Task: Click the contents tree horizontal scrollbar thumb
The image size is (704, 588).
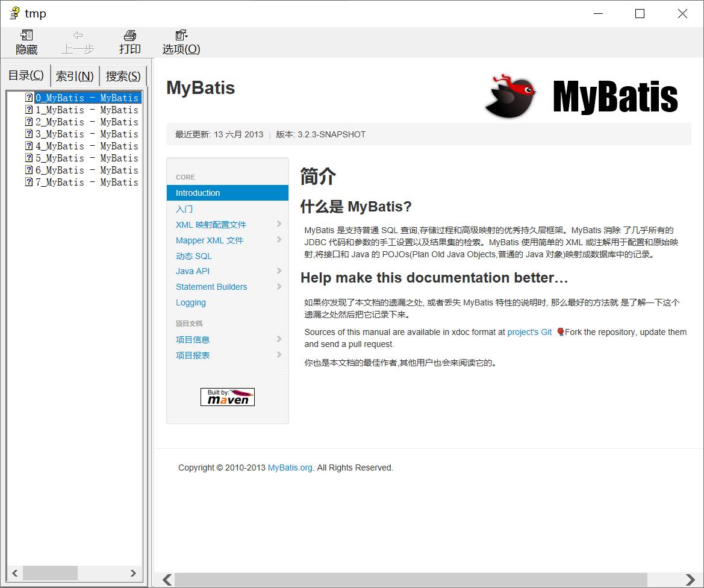Action: tap(51, 573)
